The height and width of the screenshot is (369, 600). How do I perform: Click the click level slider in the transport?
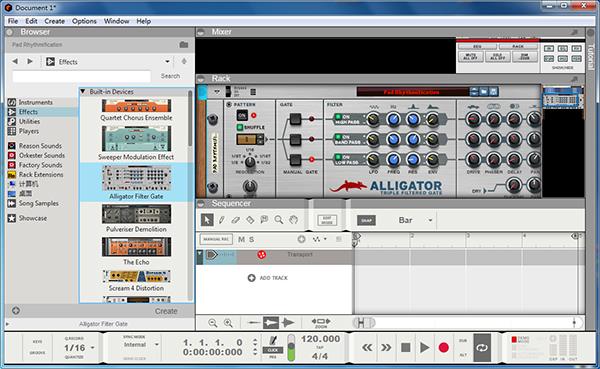[x=291, y=348]
